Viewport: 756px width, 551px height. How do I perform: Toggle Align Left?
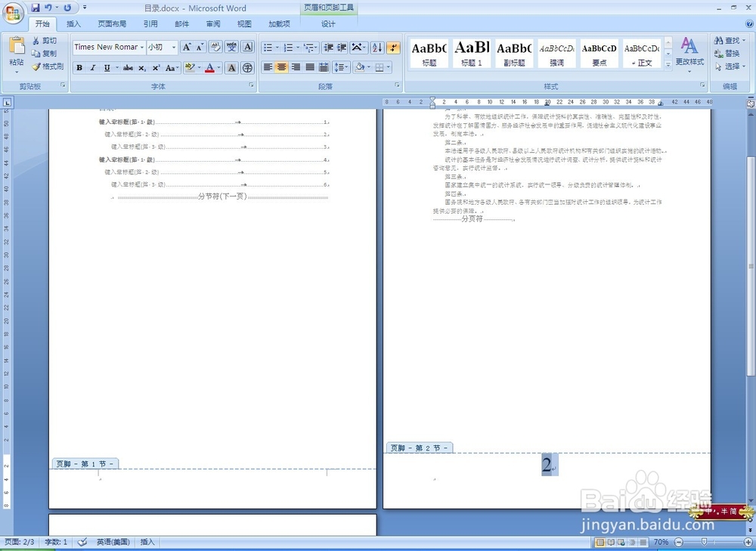[268, 67]
